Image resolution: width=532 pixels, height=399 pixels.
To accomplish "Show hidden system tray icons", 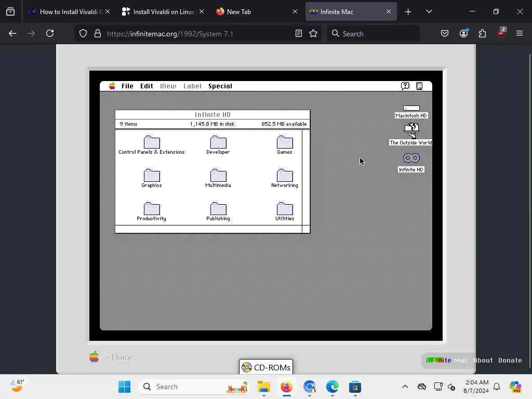I will click(405, 387).
